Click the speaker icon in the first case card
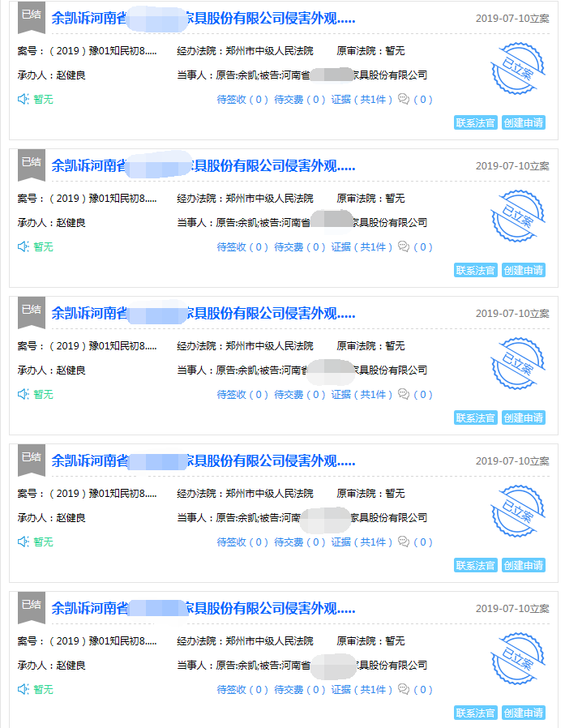Image resolution: width=565 pixels, height=728 pixels. (24, 99)
